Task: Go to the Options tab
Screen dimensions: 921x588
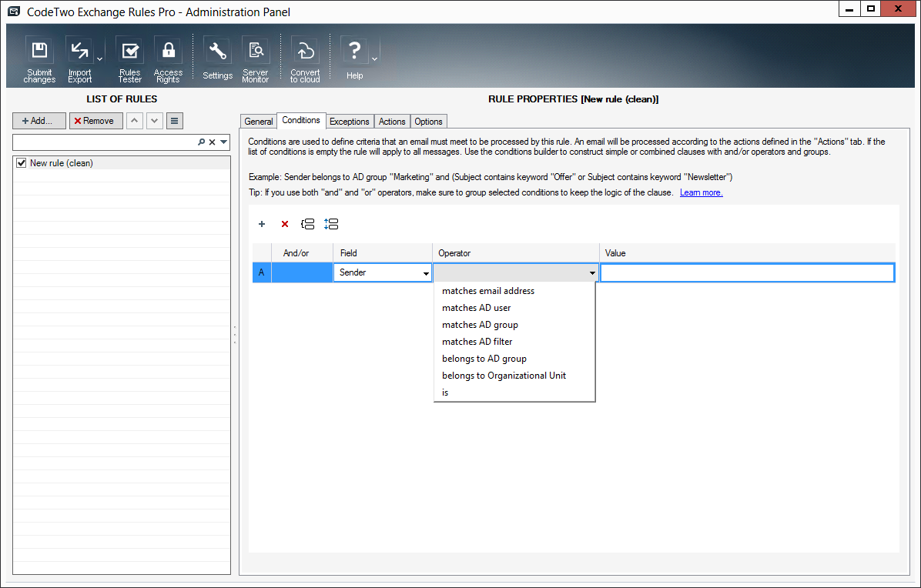Action: [428, 122]
